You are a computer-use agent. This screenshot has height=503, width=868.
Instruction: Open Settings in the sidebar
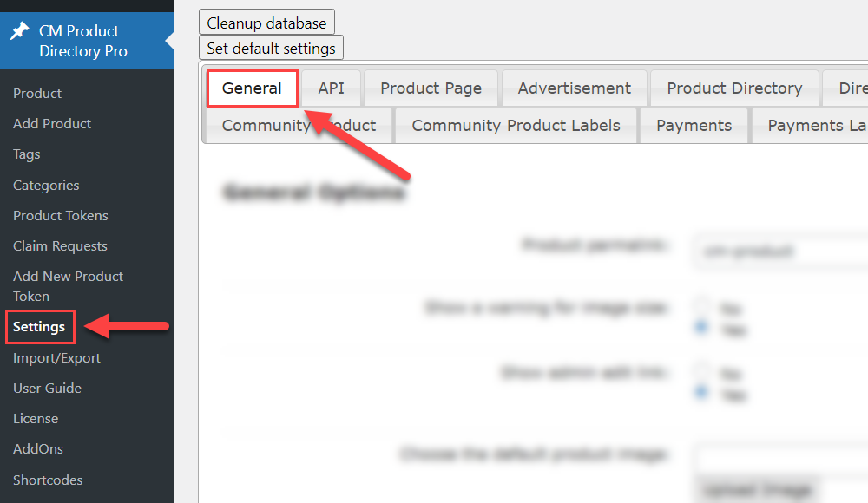pyautogui.click(x=39, y=327)
